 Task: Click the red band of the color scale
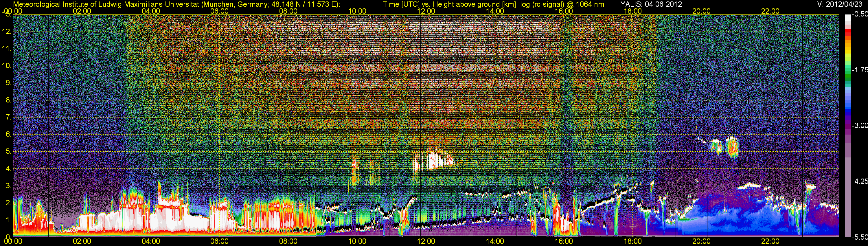click(x=847, y=33)
